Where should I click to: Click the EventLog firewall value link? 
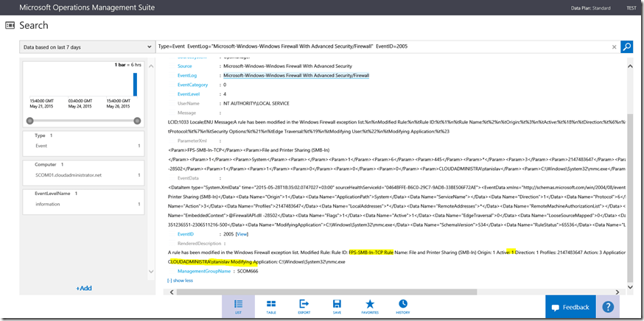click(296, 75)
